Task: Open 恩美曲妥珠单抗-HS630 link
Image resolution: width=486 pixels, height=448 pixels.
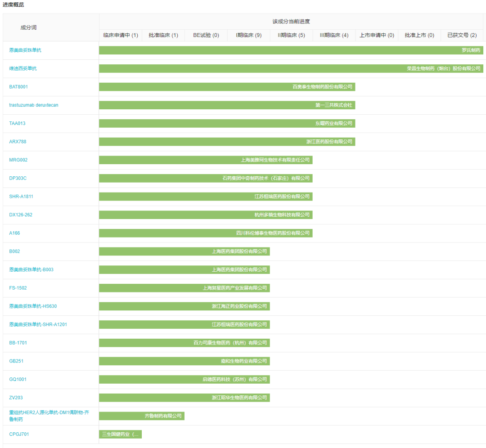Action: pyautogui.click(x=33, y=306)
